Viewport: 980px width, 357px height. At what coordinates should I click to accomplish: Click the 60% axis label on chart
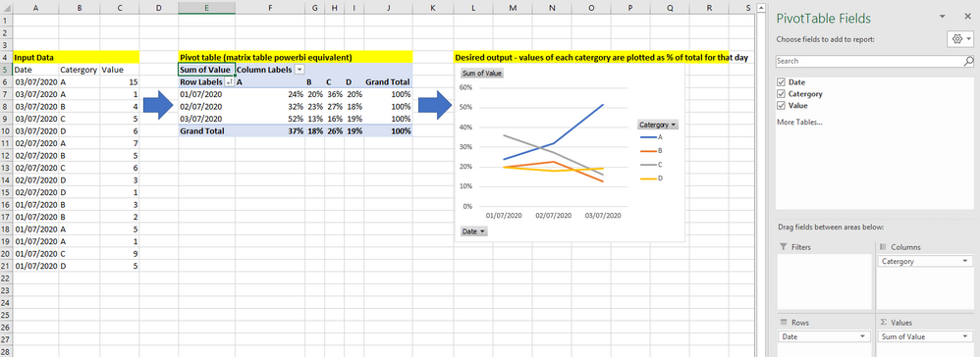click(x=464, y=87)
